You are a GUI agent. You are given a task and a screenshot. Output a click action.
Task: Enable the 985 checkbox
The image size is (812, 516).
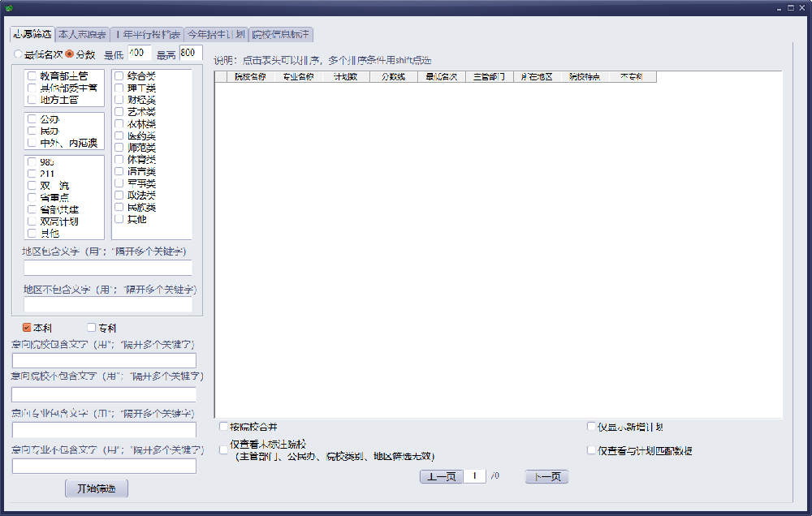click(32, 162)
